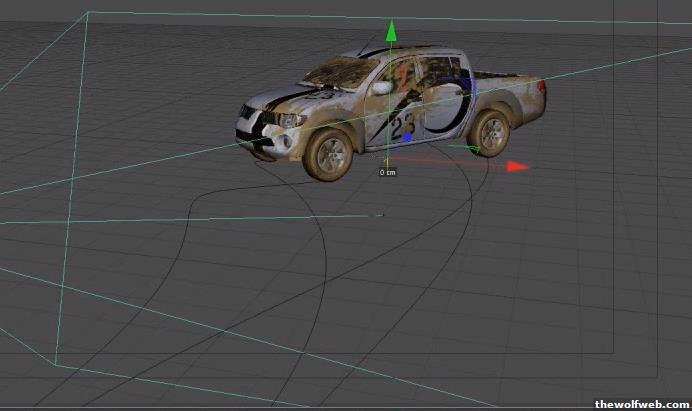Click the blue Z-axis handle dot

pyautogui.click(x=407, y=137)
